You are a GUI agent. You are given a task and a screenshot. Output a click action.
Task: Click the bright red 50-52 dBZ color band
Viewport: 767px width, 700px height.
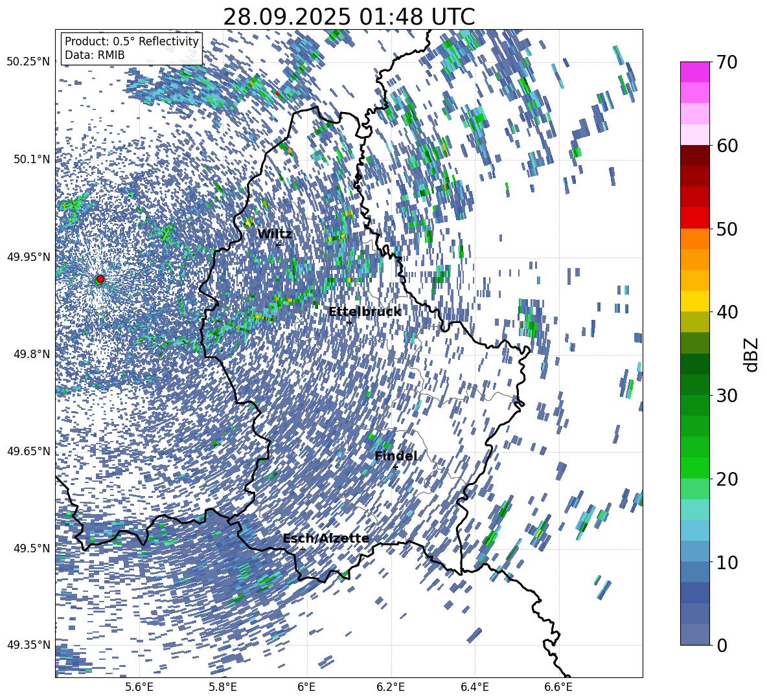click(694, 218)
